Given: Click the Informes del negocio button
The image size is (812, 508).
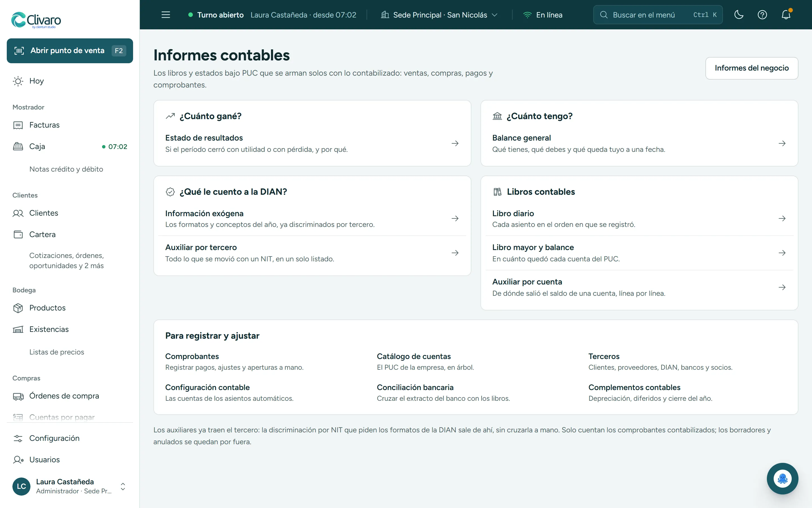Looking at the screenshot, I should [x=752, y=68].
